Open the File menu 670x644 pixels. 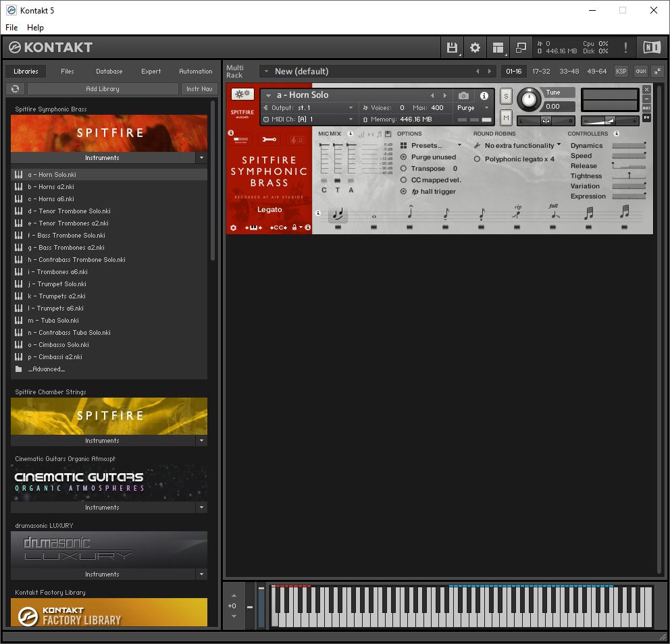[x=11, y=27]
